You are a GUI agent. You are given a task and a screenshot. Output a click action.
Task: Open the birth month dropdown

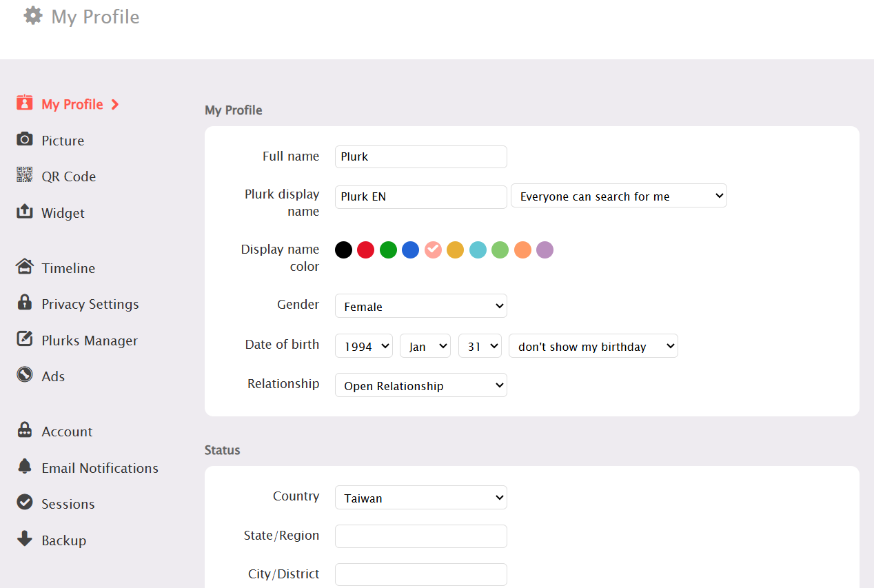pos(425,346)
